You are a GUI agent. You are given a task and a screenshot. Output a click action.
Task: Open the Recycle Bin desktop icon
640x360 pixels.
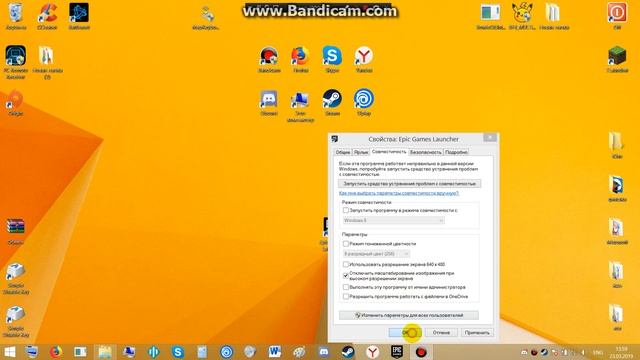[x=16, y=16]
